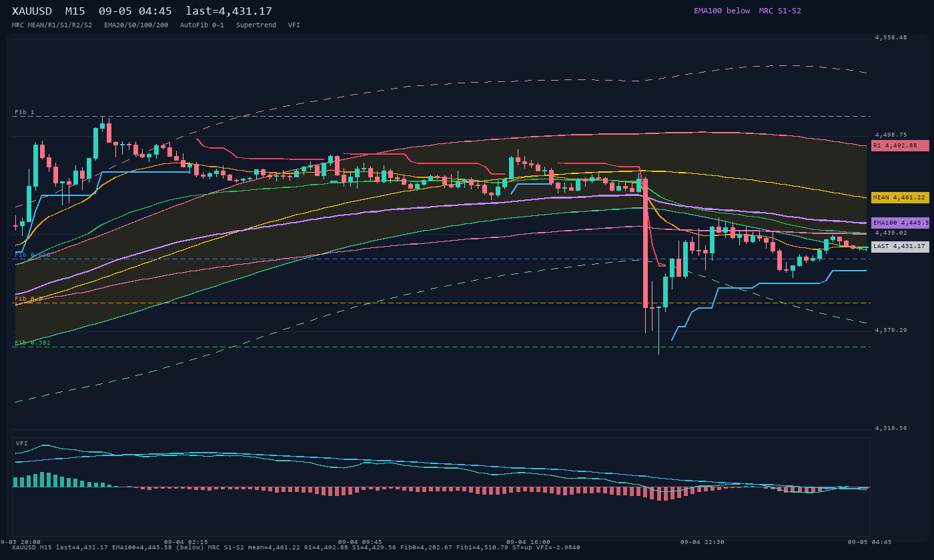Click the purple 'EMA100 4,445.5' price tag
The image size is (934, 560).
pos(900,223)
